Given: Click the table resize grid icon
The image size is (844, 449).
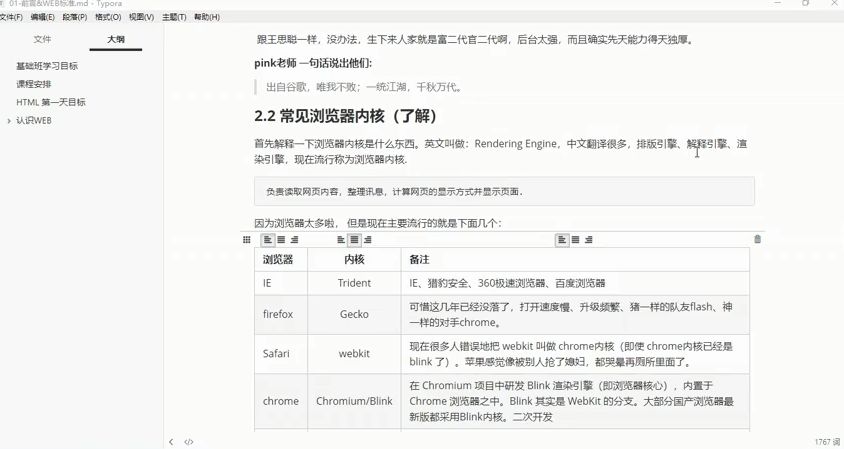Looking at the screenshot, I should (x=247, y=240).
